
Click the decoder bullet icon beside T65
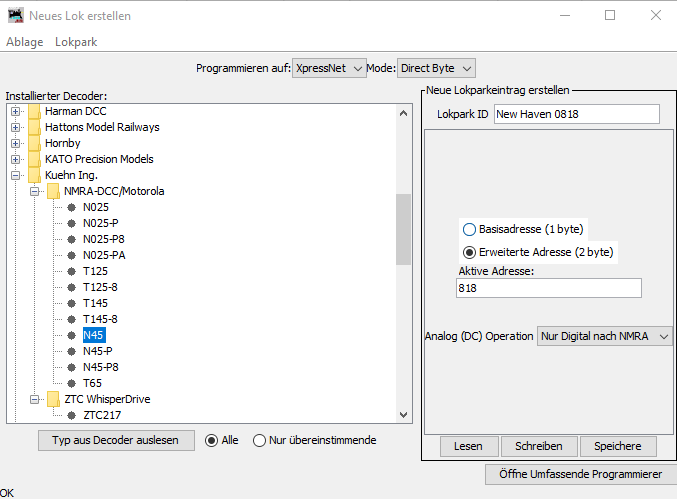(72, 383)
